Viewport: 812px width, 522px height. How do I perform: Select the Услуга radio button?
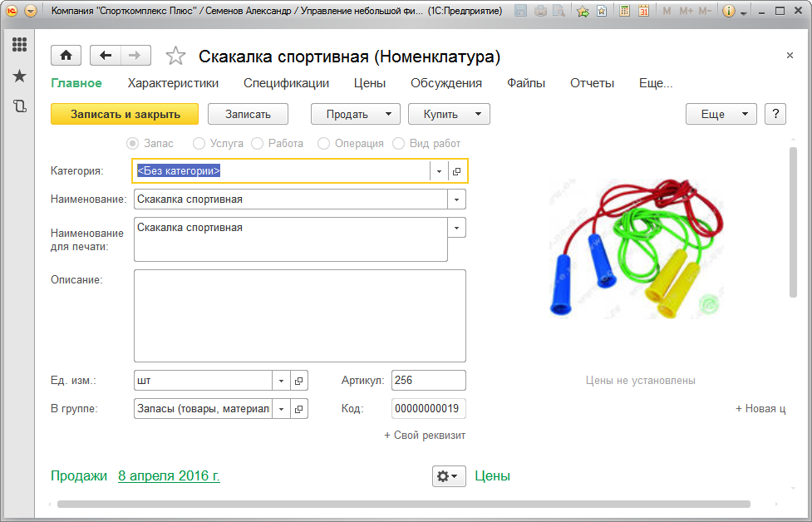coord(199,143)
